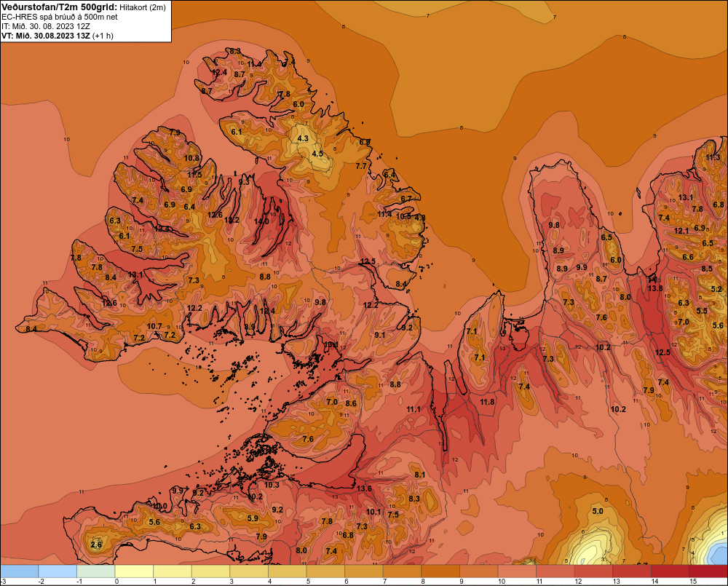The height and width of the screenshot is (586, 728).
Task: Click the 15 label on the legend scale
Action: (x=693, y=582)
